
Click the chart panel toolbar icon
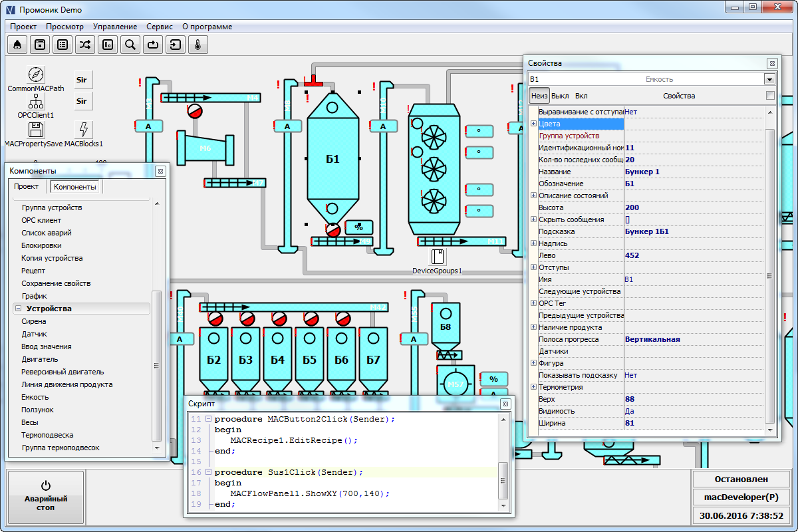[108, 45]
